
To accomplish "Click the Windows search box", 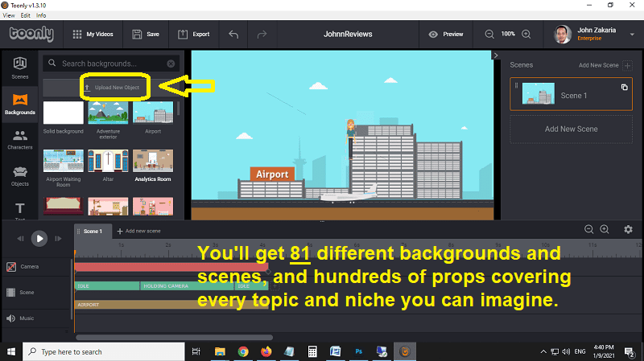I will (104, 351).
